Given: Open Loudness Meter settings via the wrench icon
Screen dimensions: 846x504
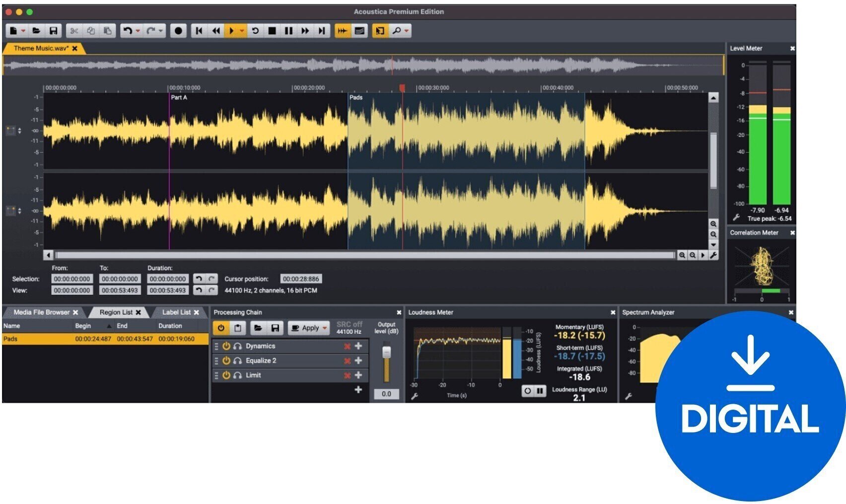Looking at the screenshot, I should pyautogui.click(x=414, y=396).
